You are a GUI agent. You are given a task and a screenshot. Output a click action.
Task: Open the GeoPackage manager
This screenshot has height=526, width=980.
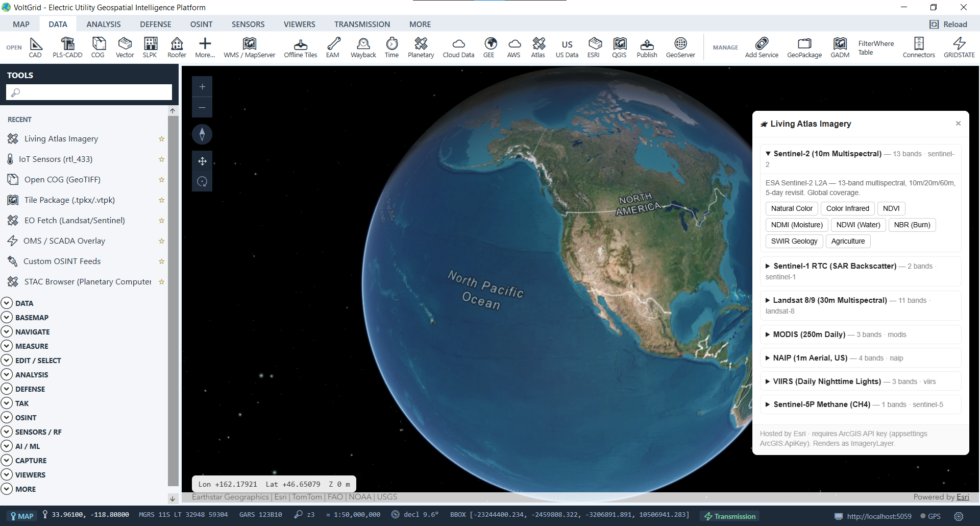coord(805,47)
